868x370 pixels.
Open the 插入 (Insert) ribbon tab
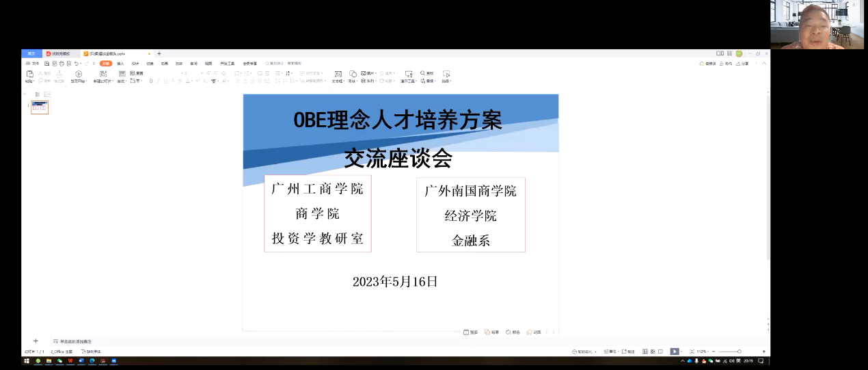click(120, 64)
